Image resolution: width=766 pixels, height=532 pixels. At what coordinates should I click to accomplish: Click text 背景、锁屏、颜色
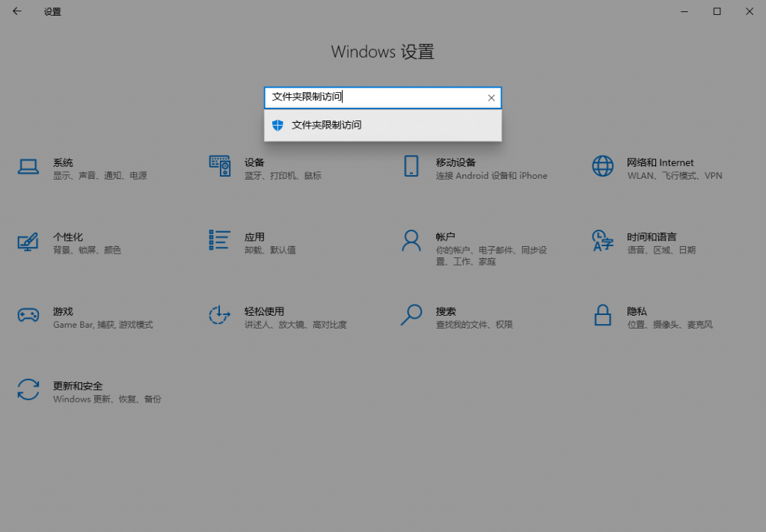(x=87, y=250)
